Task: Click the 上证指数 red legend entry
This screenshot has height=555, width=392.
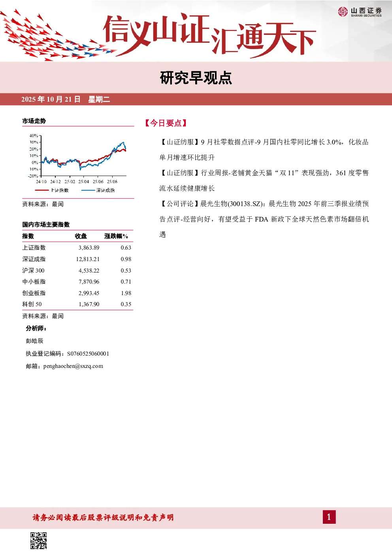Action: [x=52, y=190]
